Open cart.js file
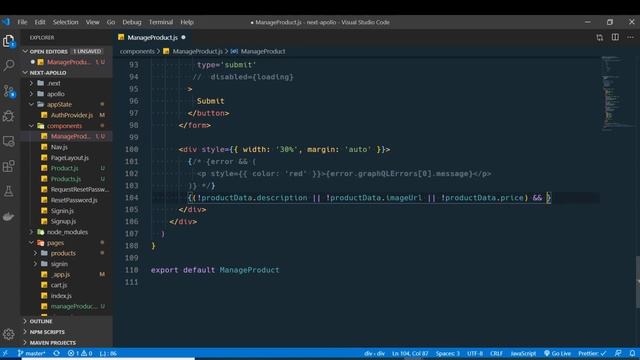Screen dimensions: 640x360 (x=59, y=285)
